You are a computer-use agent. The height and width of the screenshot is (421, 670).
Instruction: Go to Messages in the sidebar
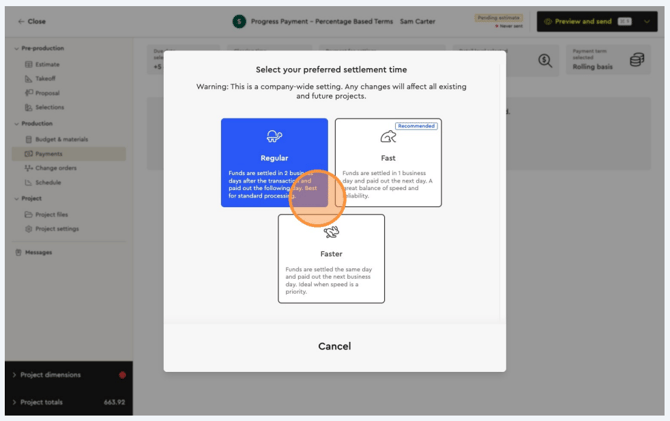pos(38,252)
